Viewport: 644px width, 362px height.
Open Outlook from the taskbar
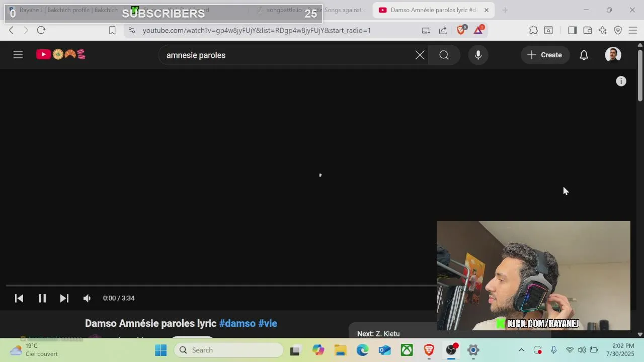point(385,350)
